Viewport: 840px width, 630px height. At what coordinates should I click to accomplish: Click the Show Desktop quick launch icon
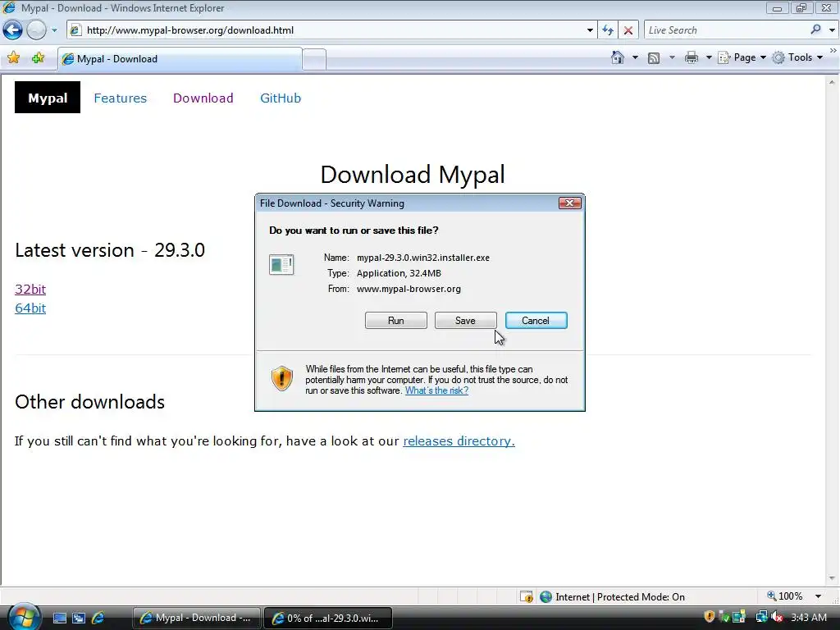coord(59,618)
